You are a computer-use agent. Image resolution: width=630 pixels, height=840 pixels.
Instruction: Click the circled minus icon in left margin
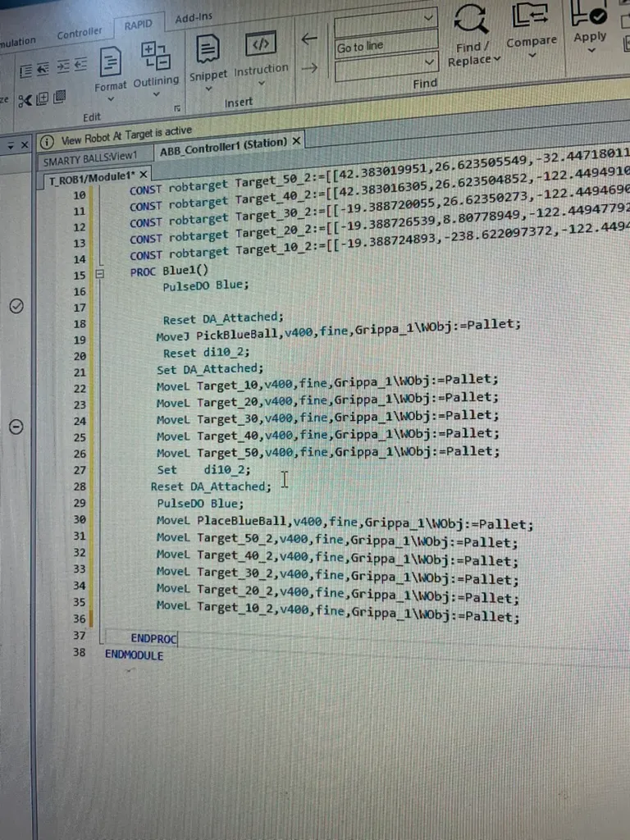pos(16,427)
